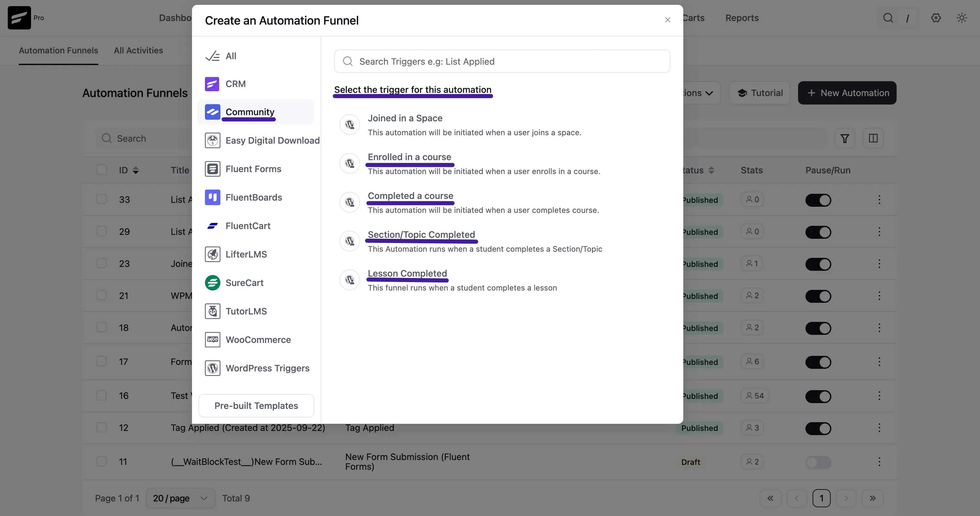Switch to the Automation Funnels tab

pos(59,50)
